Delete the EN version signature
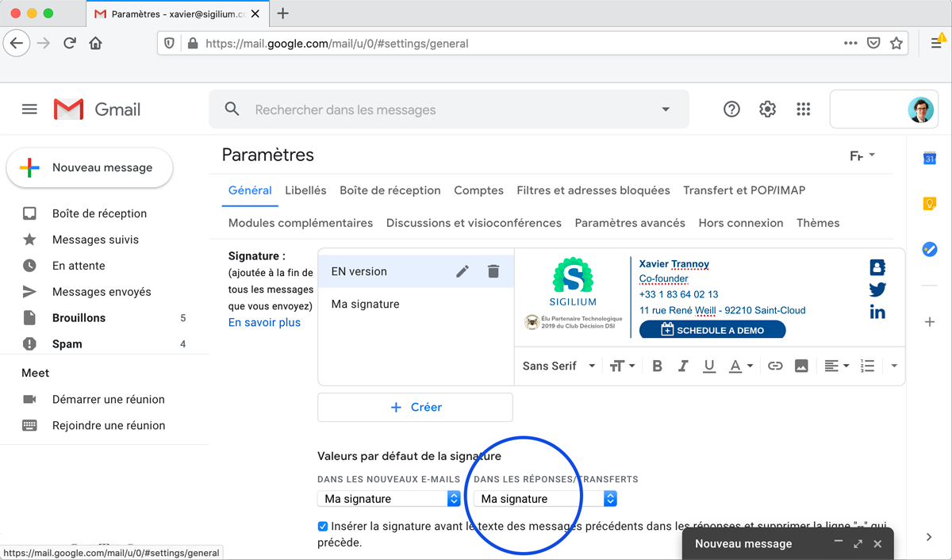This screenshot has height=560, width=952. click(x=493, y=271)
